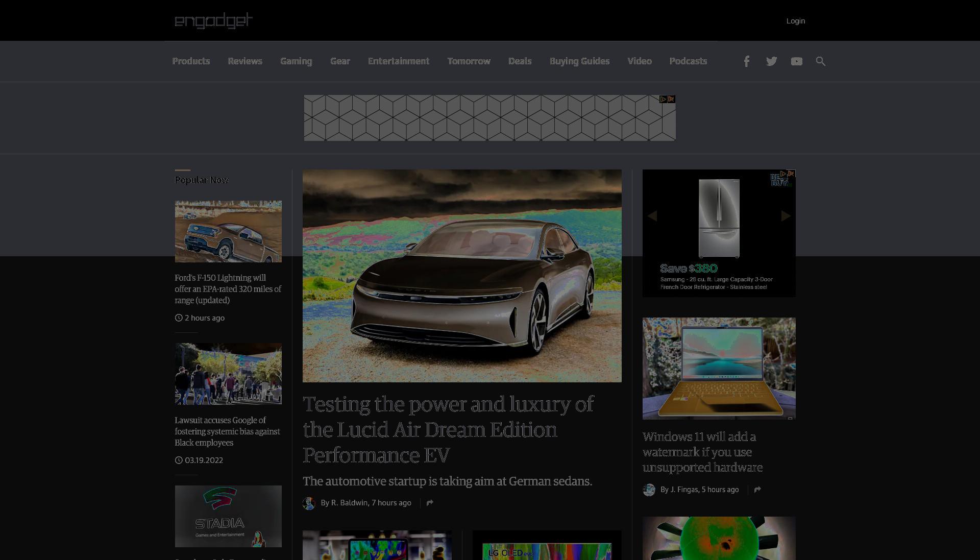The height and width of the screenshot is (560, 980).
Task: Click the Login link
Action: 795,21
